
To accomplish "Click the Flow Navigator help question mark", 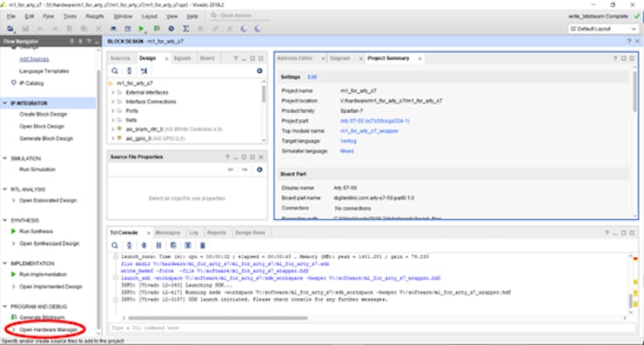I will pyautogui.click(x=89, y=42).
